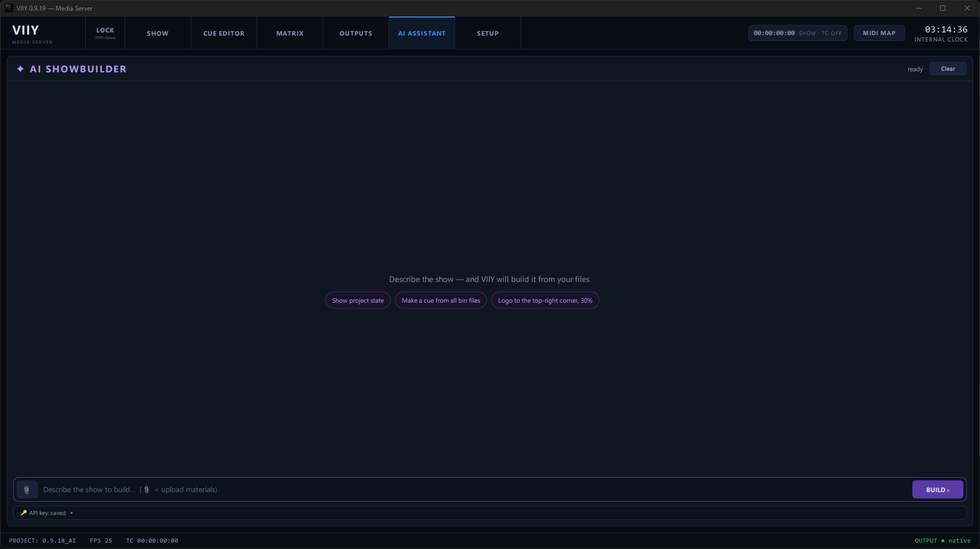Click the paperclip upload materials icon
This screenshot has width=980, height=549.
pos(27,489)
